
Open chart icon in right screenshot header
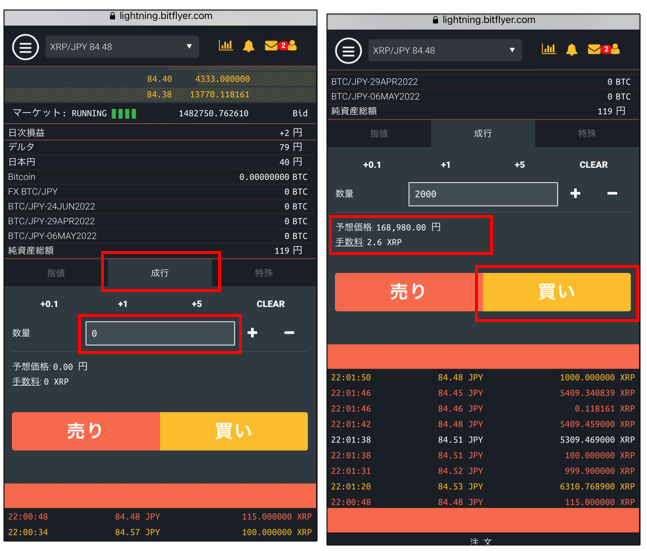point(548,49)
